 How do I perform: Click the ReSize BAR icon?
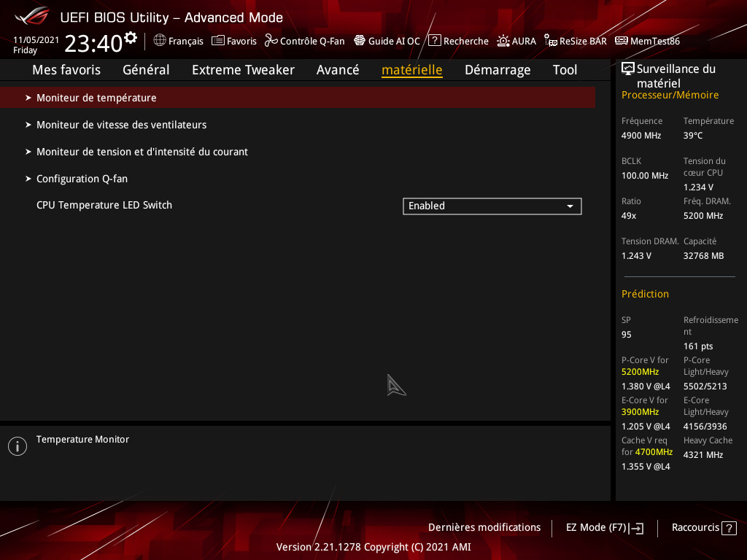[551, 41]
